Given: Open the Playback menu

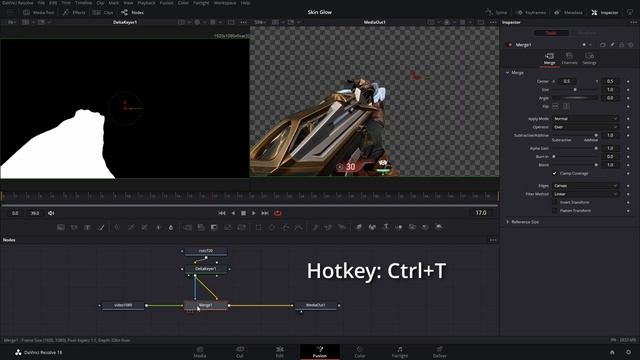Looking at the screenshot, I should point(146,3).
